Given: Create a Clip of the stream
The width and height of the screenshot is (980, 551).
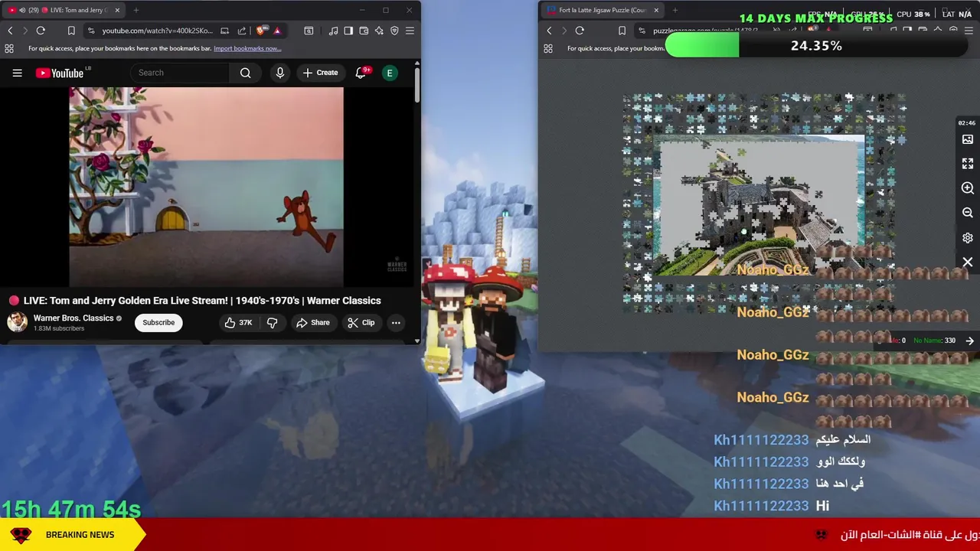Looking at the screenshot, I should tap(361, 322).
